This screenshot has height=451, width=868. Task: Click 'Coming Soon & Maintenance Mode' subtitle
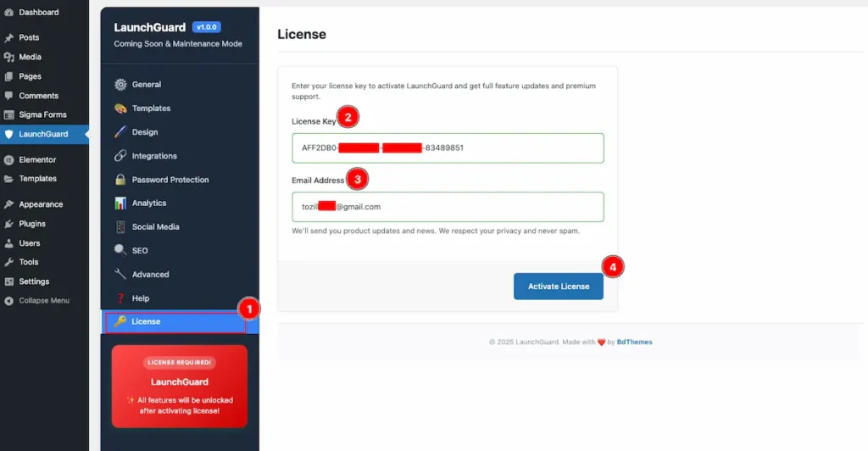[x=178, y=44]
